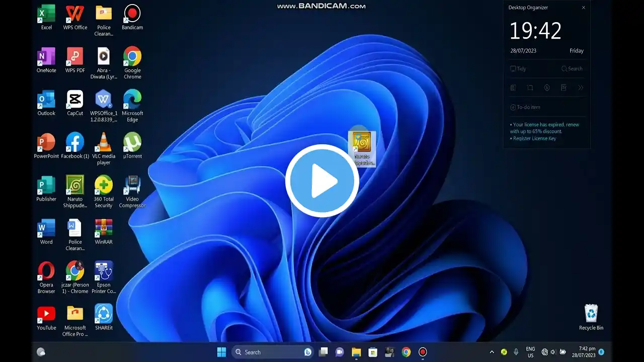Open Microsoft Store from the taskbar
Viewport: 644px width, 362px height.
pyautogui.click(x=373, y=352)
